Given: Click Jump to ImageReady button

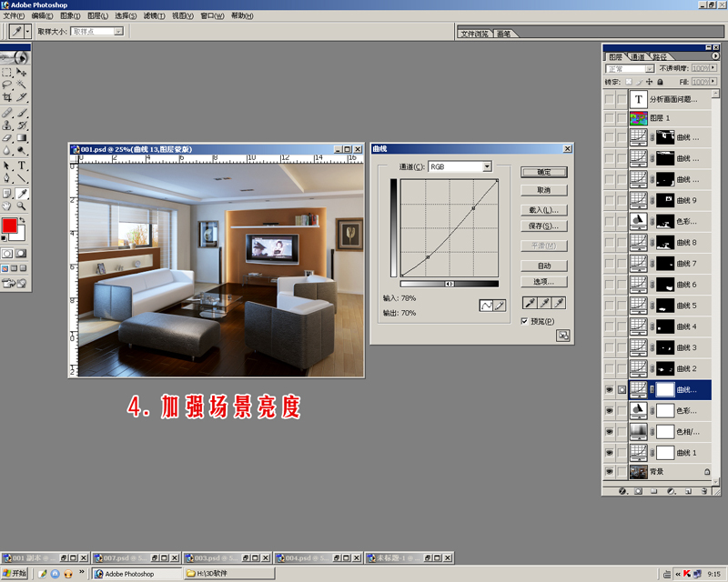Looking at the screenshot, I should 15,283.
